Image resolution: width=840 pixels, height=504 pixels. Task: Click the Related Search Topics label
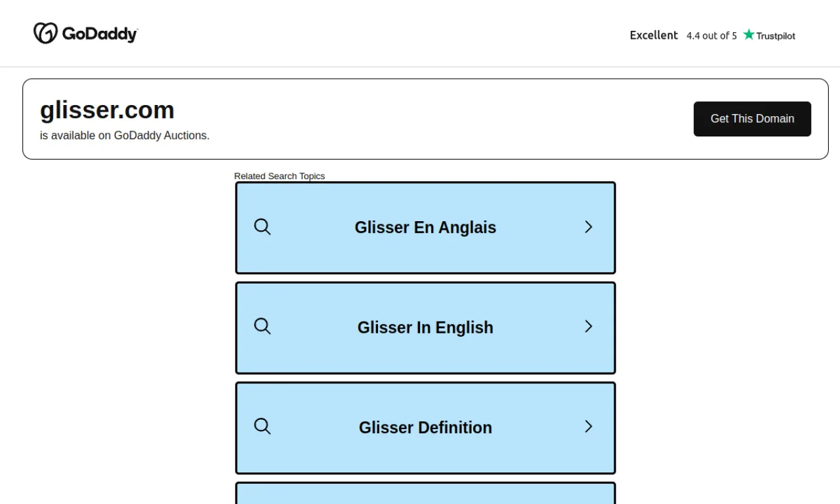point(280,176)
